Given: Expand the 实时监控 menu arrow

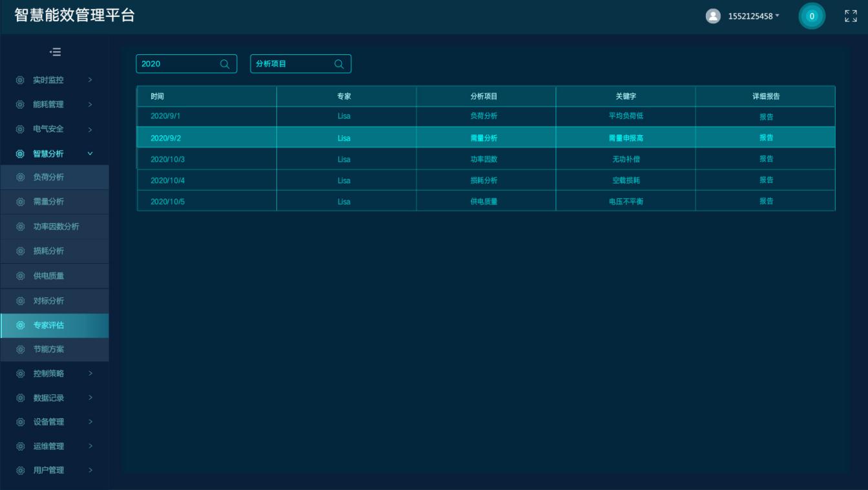Looking at the screenshot, I should click(90, 80).
